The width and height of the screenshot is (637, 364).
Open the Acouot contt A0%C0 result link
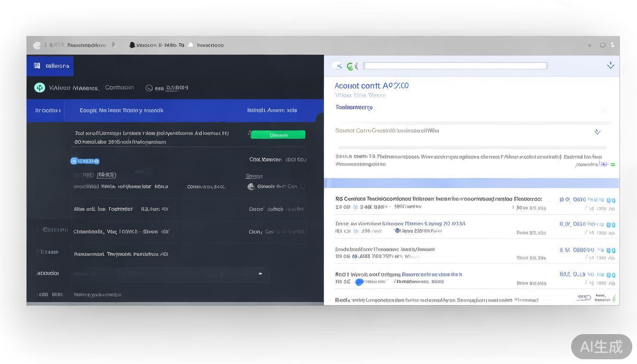point(372,85)
